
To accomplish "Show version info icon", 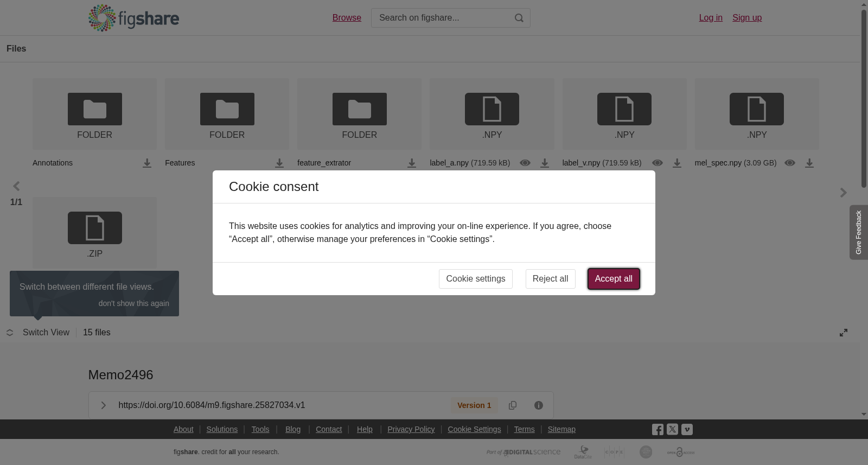I will pyautogui.click(x=539, y=405).
